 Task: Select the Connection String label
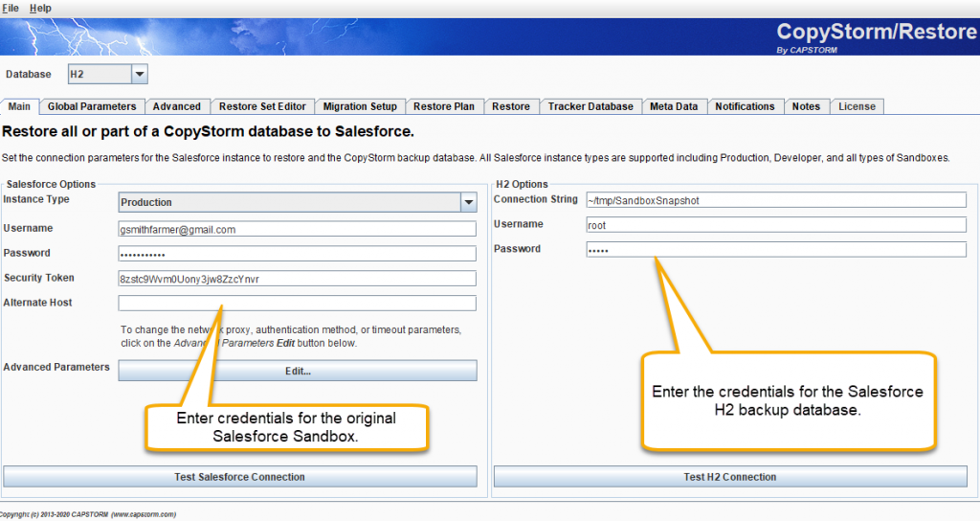coord(536,199)
